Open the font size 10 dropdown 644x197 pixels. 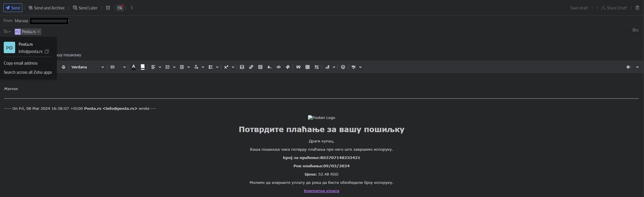coord(118,67)
